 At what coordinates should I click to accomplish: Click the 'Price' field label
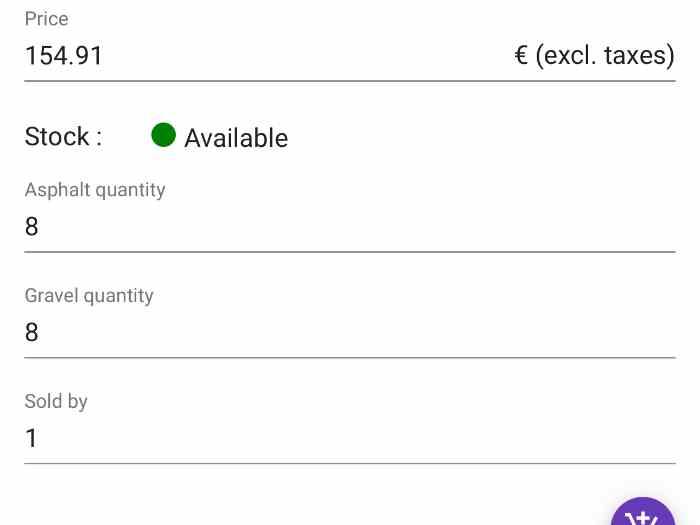46,19
